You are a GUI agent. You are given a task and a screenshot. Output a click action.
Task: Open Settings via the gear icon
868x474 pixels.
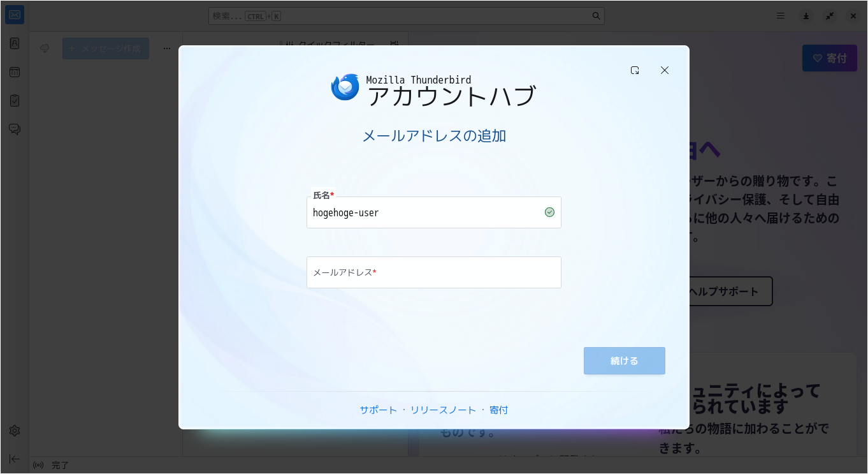coord(15,431)
